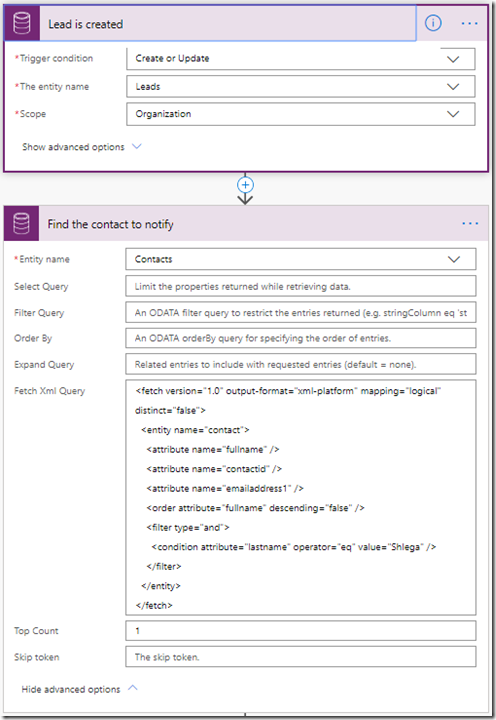Viewport: 496px width, 720px height.
Task: Open the Contacts entity name dropdown
Action: (301, 259)
